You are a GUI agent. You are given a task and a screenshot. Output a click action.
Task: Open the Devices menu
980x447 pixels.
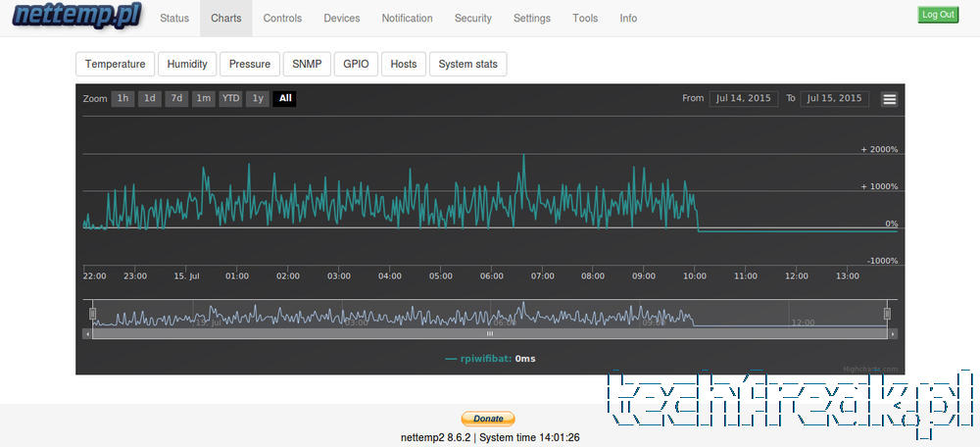(x=342, y=18)
